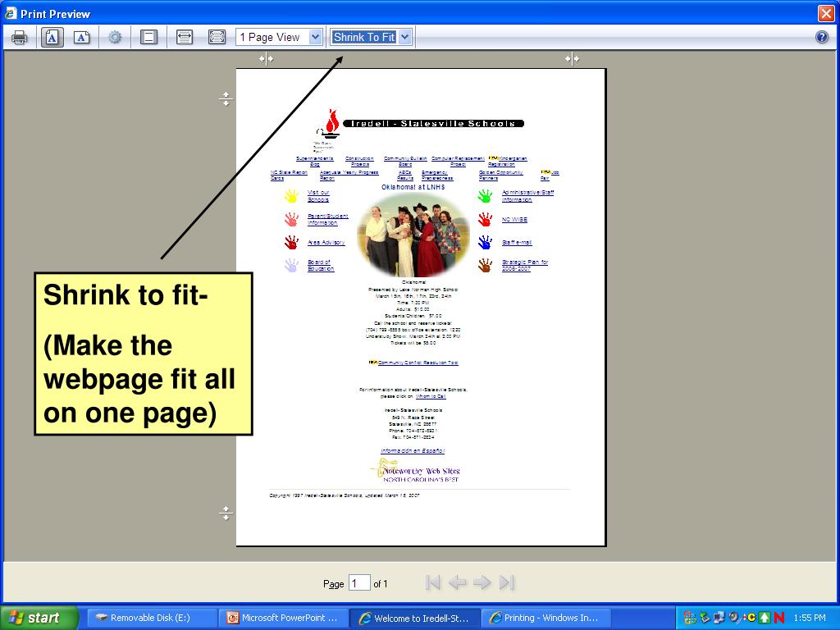
Task: Go to Last Page arrow
Action: point(507,582)
